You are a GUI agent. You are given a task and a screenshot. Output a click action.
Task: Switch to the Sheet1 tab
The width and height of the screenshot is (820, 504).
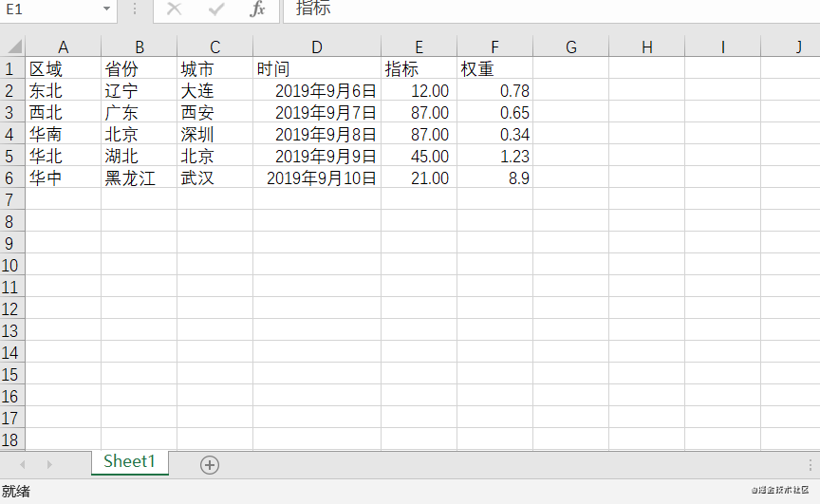(130, 461)
